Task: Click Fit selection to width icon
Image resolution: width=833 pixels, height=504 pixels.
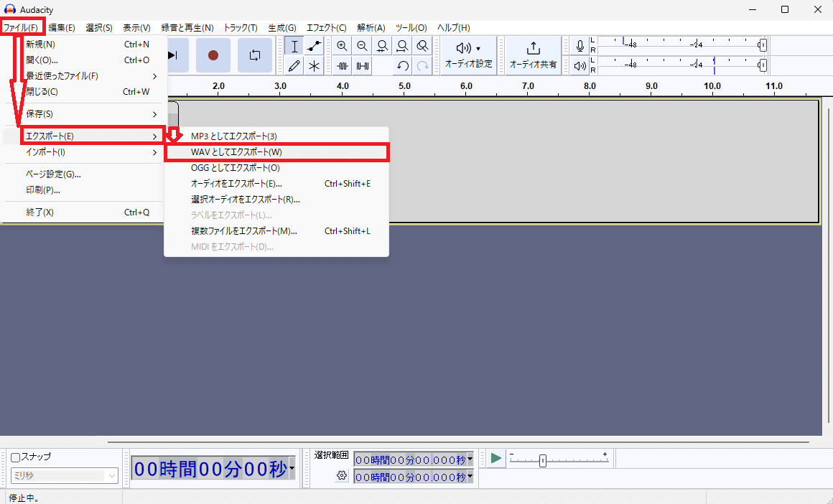Action: (382, 46)
